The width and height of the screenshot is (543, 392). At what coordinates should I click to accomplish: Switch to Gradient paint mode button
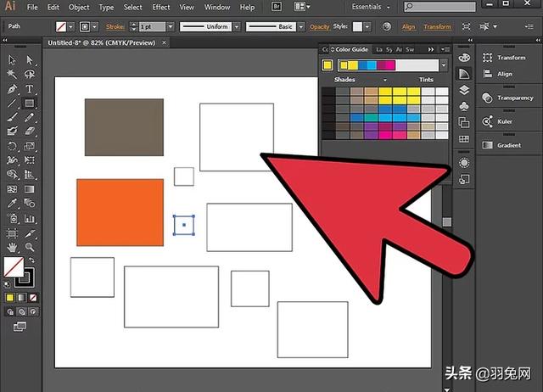[23, 298]
